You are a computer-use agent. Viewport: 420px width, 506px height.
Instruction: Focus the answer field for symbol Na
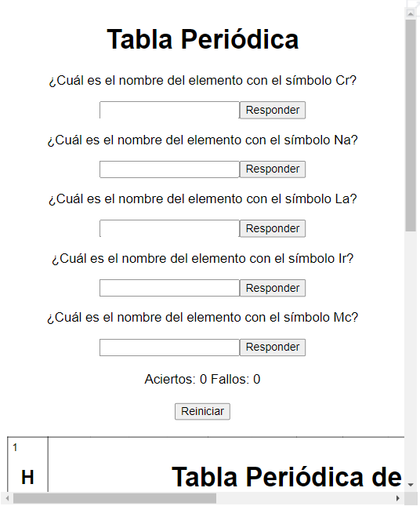(x=169, y=169)
